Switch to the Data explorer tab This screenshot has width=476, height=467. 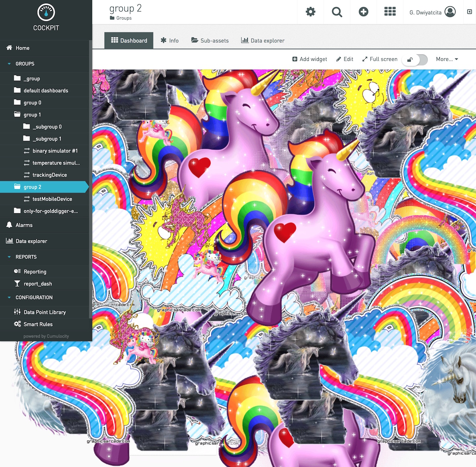[262, 41]
